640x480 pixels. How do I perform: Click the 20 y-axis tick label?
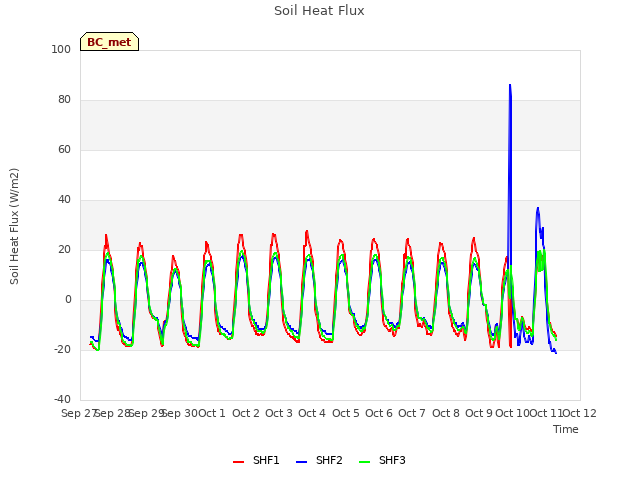(x=64, y=249)
